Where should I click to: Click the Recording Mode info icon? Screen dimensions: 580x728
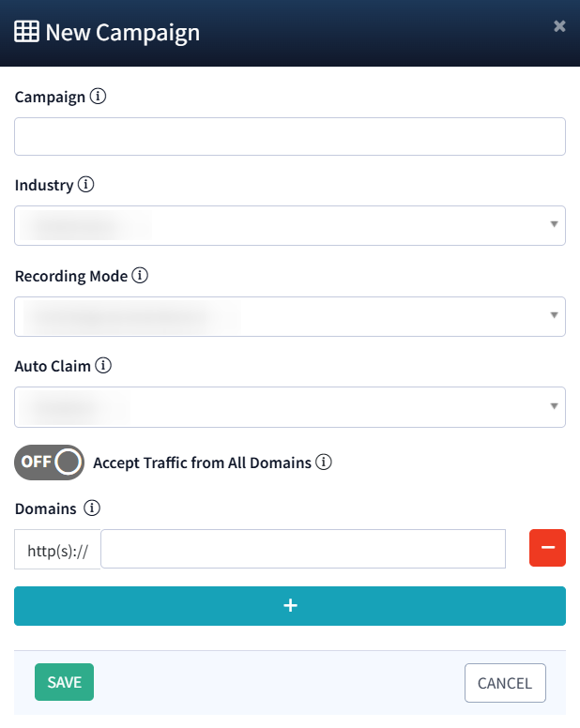(140, 276)
